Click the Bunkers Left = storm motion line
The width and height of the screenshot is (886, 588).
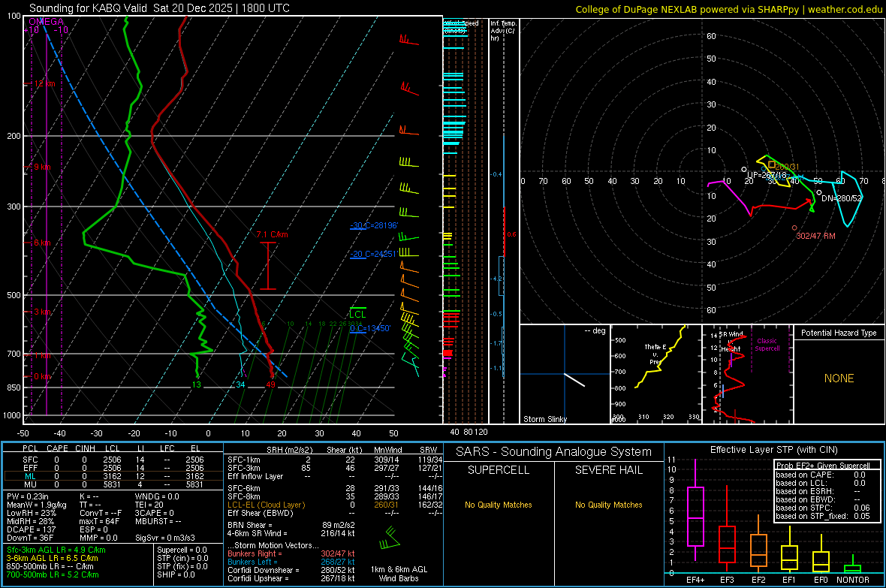point(291,562)
